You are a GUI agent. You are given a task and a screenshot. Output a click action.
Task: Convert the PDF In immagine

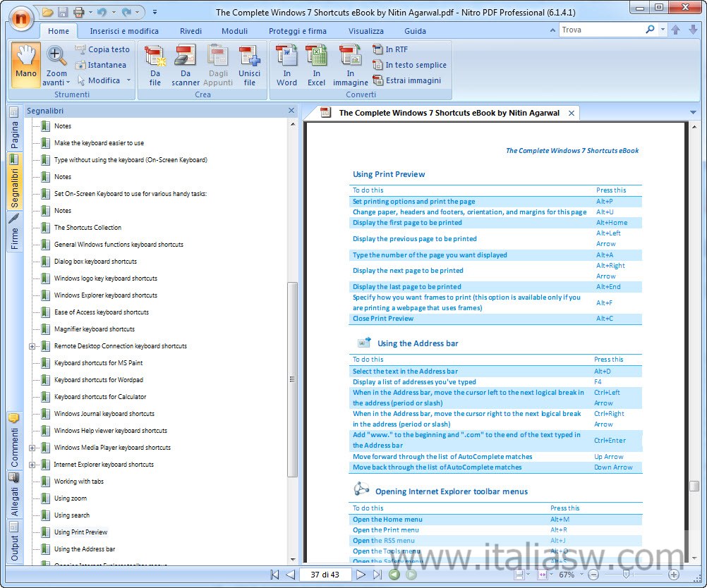[x=351, y=64]
